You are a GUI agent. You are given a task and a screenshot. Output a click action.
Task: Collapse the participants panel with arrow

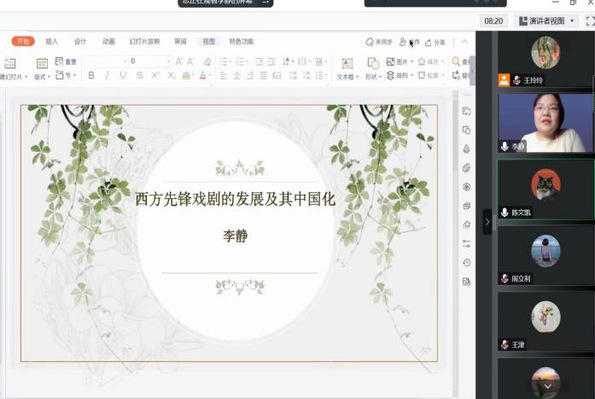pos(487,222)
